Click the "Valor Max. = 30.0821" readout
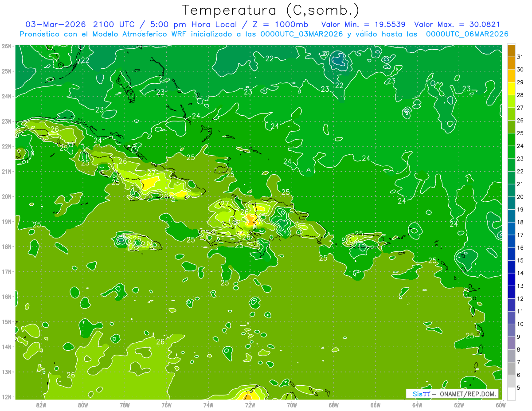This screenshot has height=411, width=532. 457,24
